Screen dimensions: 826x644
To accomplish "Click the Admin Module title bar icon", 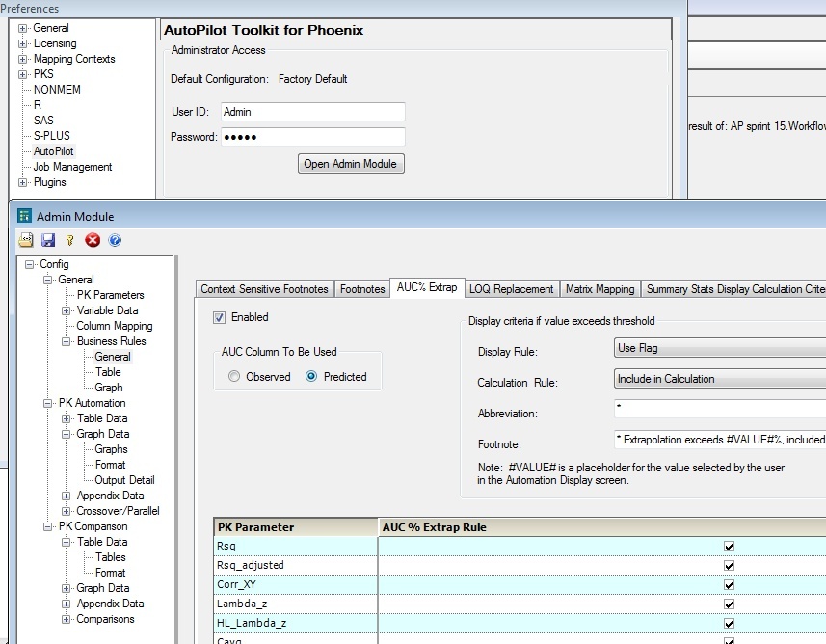I will pyautogui.click(x=24, y=216).
